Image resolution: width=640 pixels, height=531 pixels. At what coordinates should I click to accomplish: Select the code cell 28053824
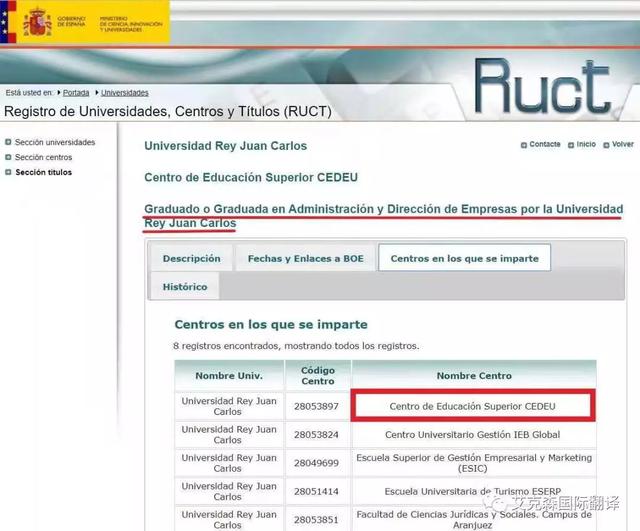[x=316, y=435]
